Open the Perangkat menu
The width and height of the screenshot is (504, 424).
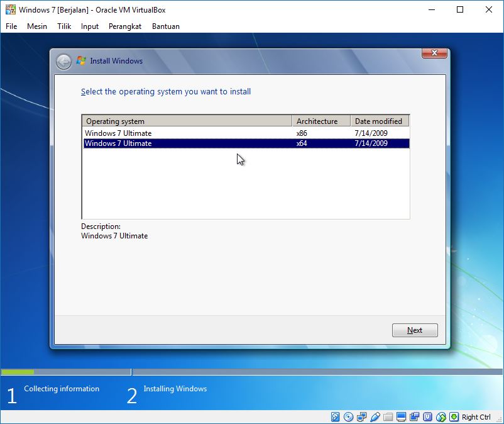[125, 26]
